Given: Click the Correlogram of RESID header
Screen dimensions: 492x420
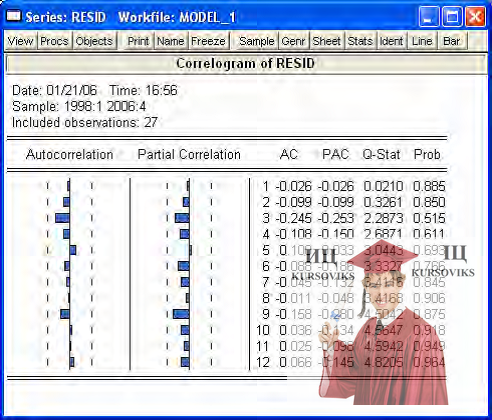Looking at the screenshot, I should click(246, 63).
